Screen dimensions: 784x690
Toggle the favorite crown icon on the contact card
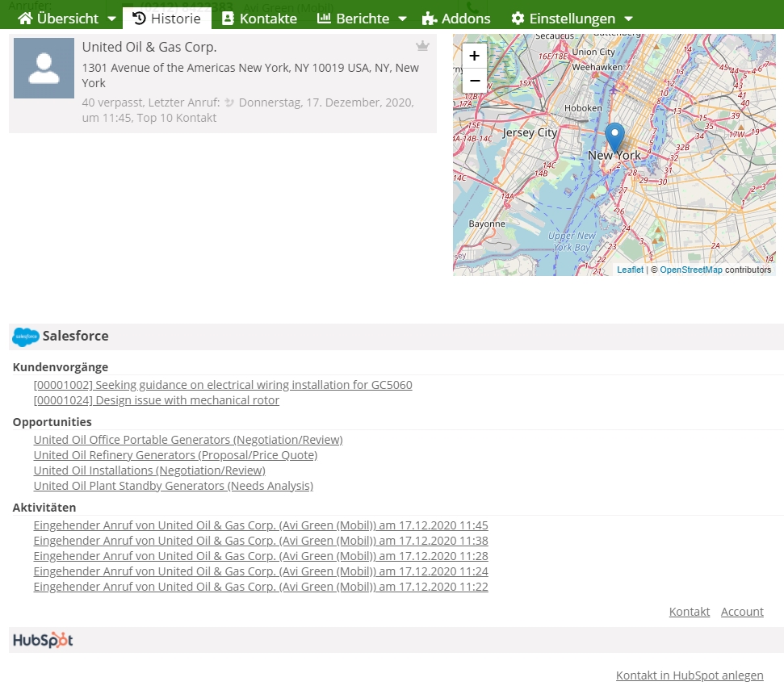[x=422, y=46]
